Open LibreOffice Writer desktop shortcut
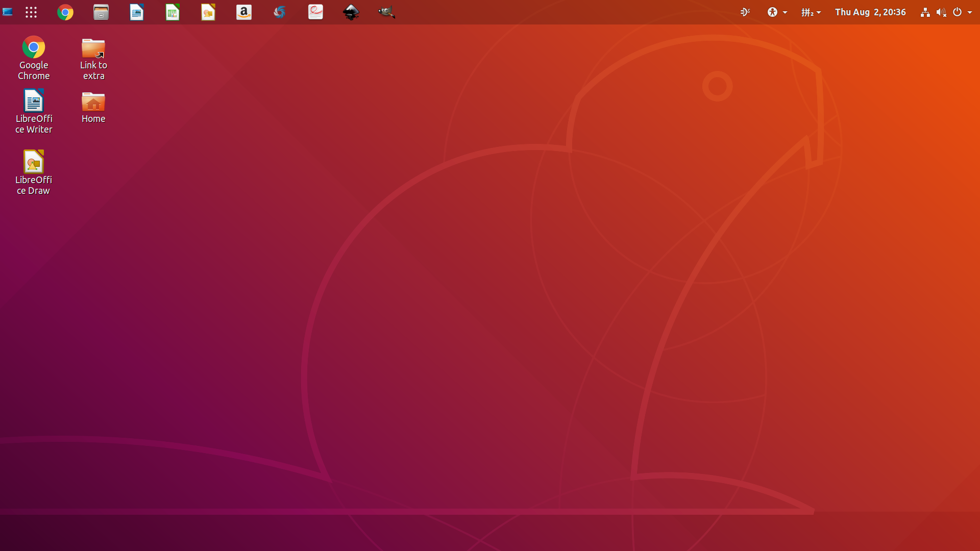 pyautogui.click(x=34, y=112)
